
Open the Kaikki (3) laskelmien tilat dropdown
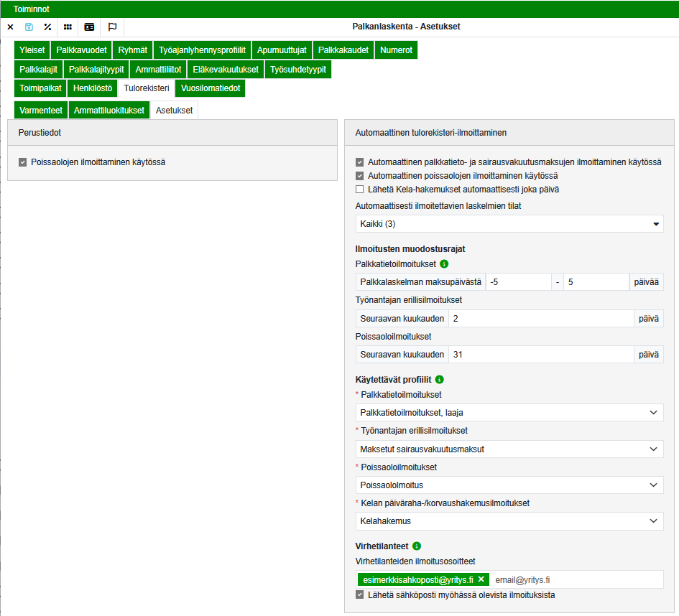click(509, 224)
